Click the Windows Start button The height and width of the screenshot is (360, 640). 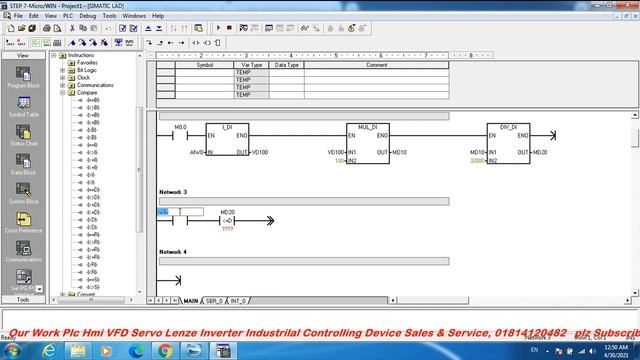(12, 351)
